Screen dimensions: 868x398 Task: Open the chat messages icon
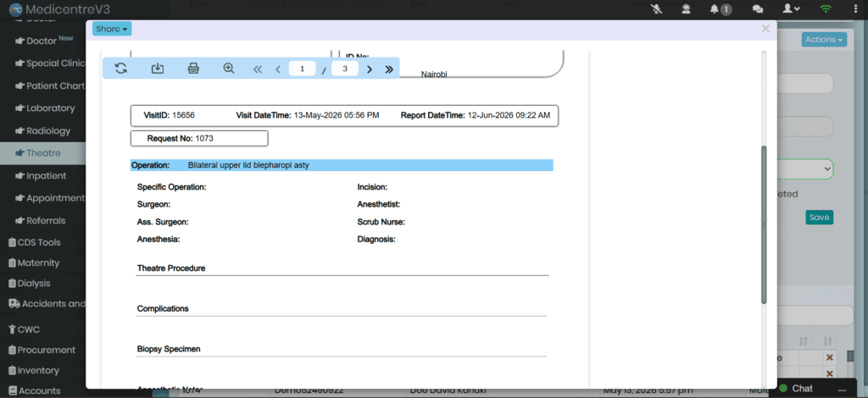pos(757,9)
